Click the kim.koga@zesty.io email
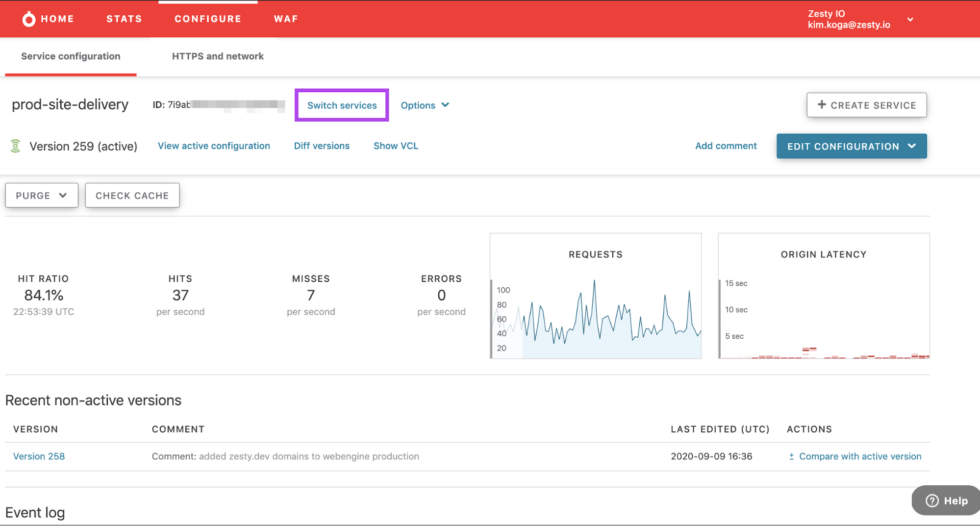The height and width of the screenshot is (526, 980). (x=849, y=25)
